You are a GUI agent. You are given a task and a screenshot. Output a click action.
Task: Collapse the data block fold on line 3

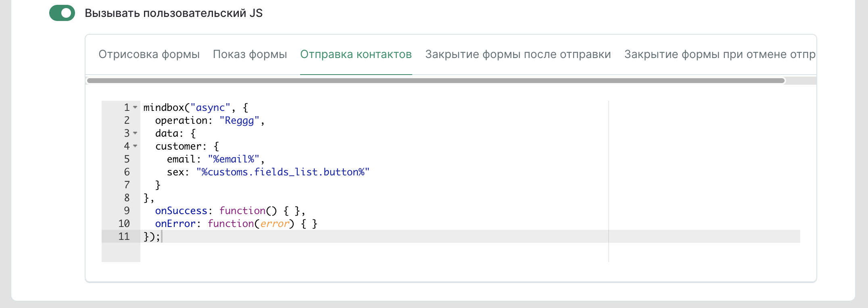(x=135, y=133)
